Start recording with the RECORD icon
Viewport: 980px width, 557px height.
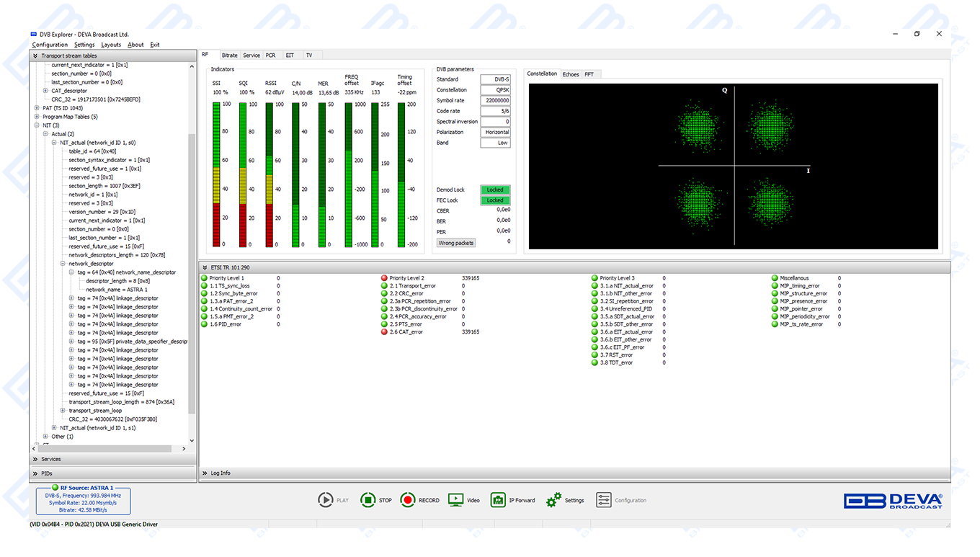(x=408, y=500)
